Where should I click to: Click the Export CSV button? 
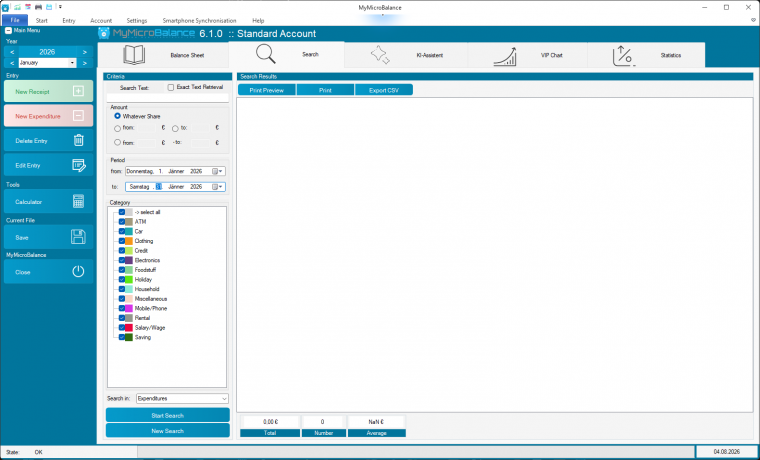pyautogui.click(x=384, y=90)
